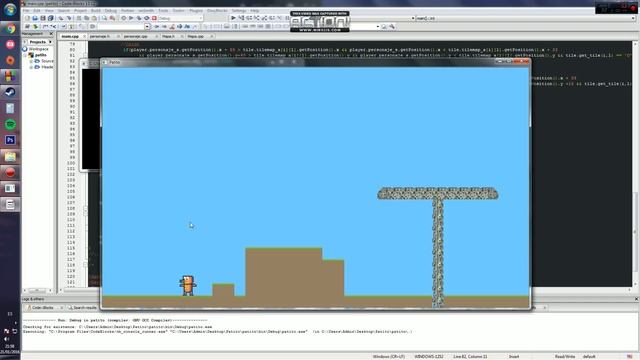Image resolution: width=640 pixels, height=360 pixels.
Task: Select the Search results log tab
Action: (82, 308)
